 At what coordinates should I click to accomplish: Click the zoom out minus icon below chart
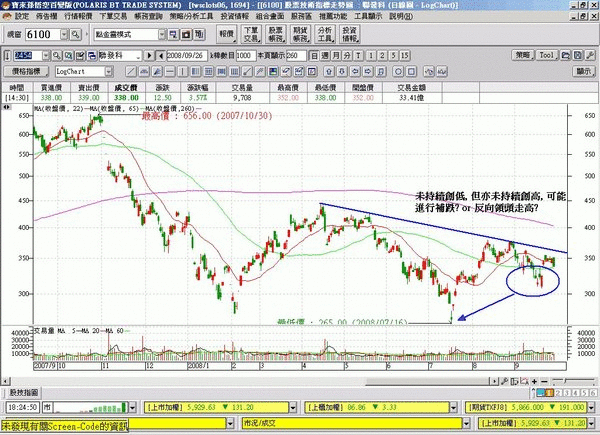click(544, 381)
